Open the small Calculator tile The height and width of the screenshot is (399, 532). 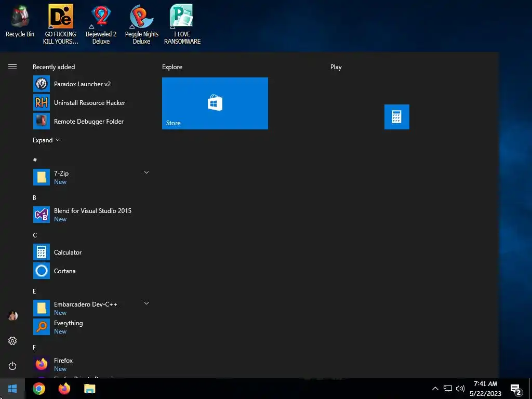click(x=396, y=117)
